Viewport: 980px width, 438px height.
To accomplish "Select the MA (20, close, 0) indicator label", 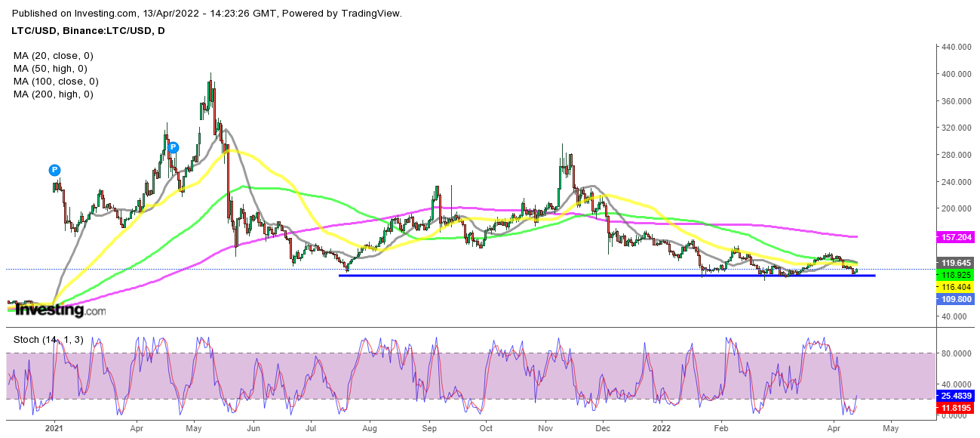I will (53, 56).
